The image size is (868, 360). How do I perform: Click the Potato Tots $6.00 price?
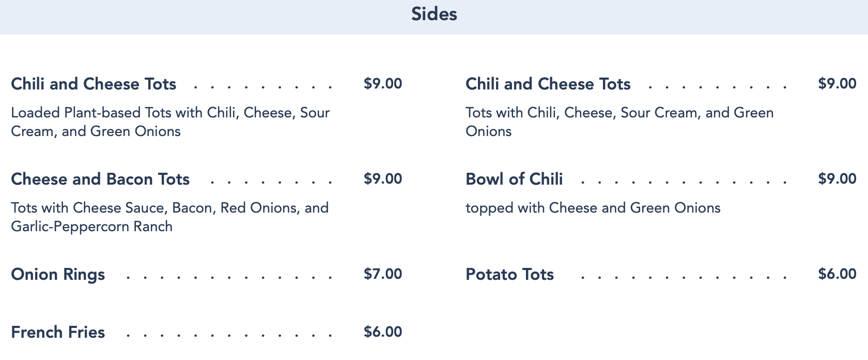[x=837, y=274]
